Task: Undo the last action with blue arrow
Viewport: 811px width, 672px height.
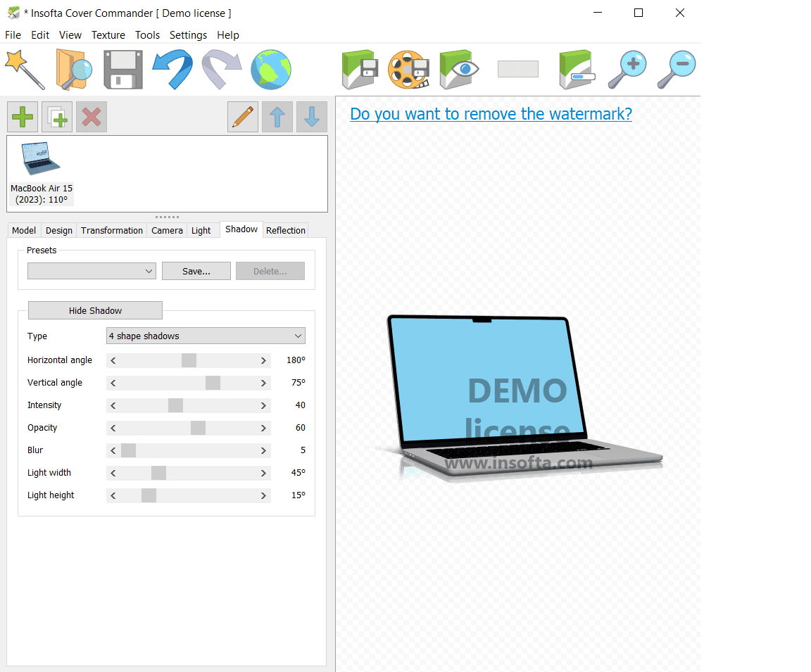Action: [172, 69]
